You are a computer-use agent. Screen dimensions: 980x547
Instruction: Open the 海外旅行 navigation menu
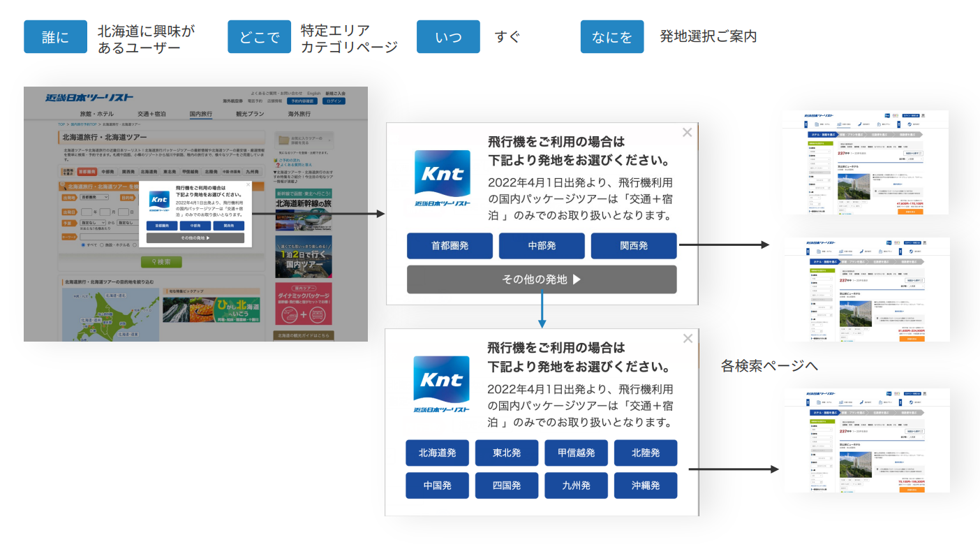click(x=299, y=114)
